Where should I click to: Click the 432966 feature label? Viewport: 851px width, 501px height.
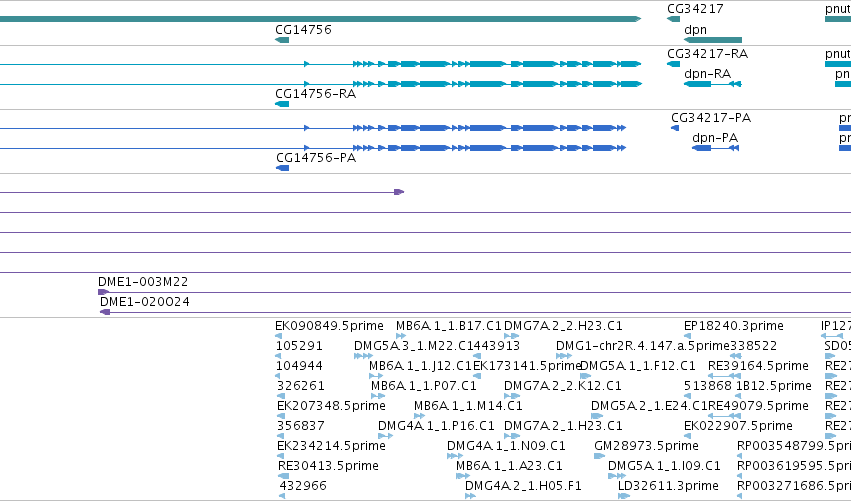[303, 486]
